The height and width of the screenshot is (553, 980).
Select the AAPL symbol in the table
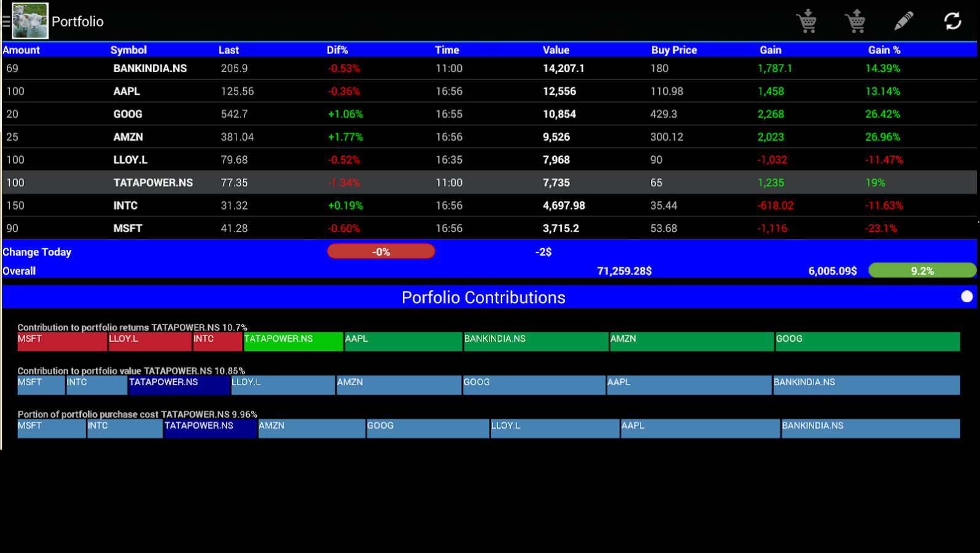tap(126, 92)
